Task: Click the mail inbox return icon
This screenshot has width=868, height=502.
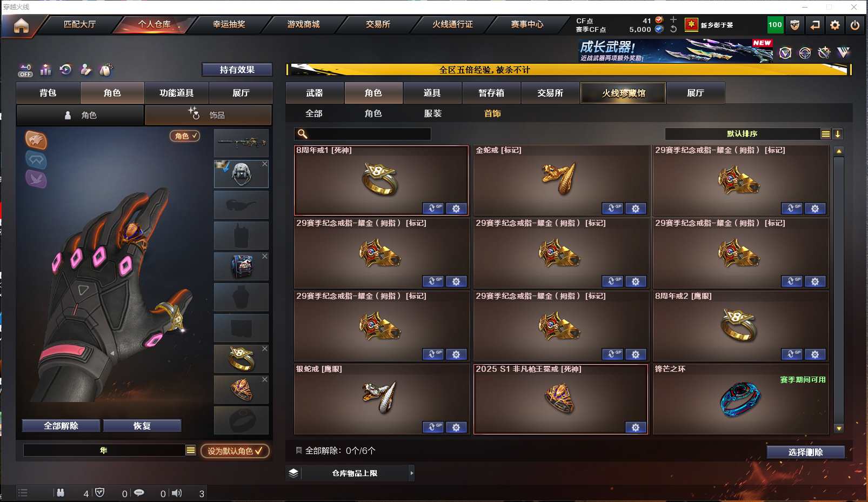Action: pos(814,25)
